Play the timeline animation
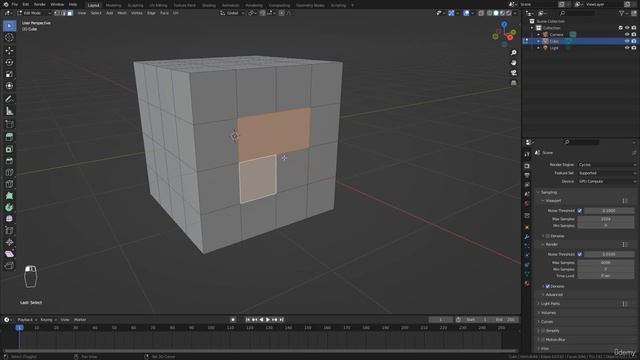This screenshot has width=640, height=360. point(268,320)
